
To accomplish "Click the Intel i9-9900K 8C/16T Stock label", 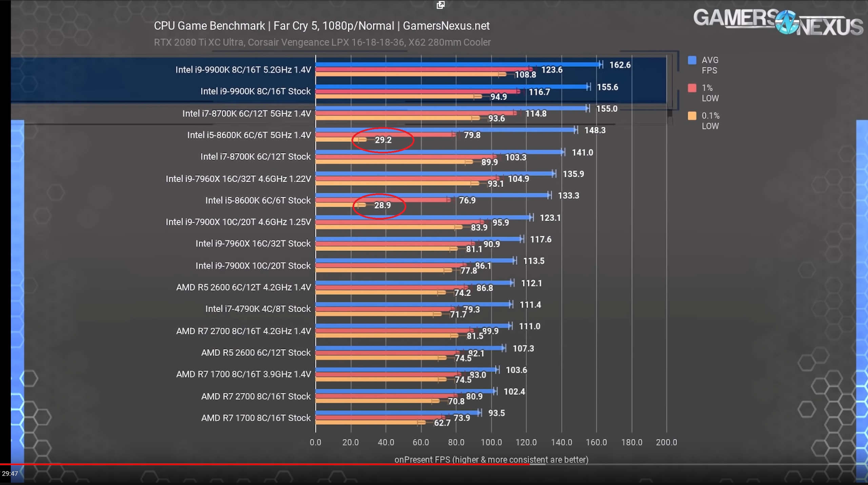I will coord(255,92).
